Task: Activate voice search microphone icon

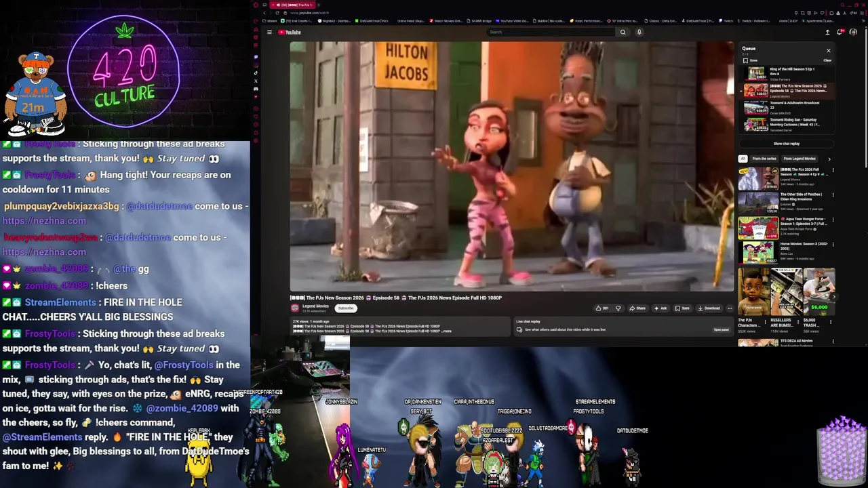Action: click(639, 32)
